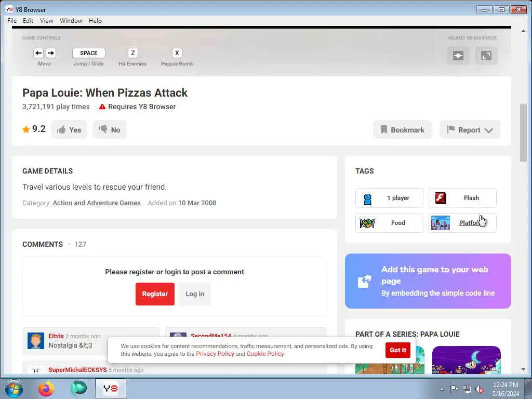Click the right arrow key icon

50,53
